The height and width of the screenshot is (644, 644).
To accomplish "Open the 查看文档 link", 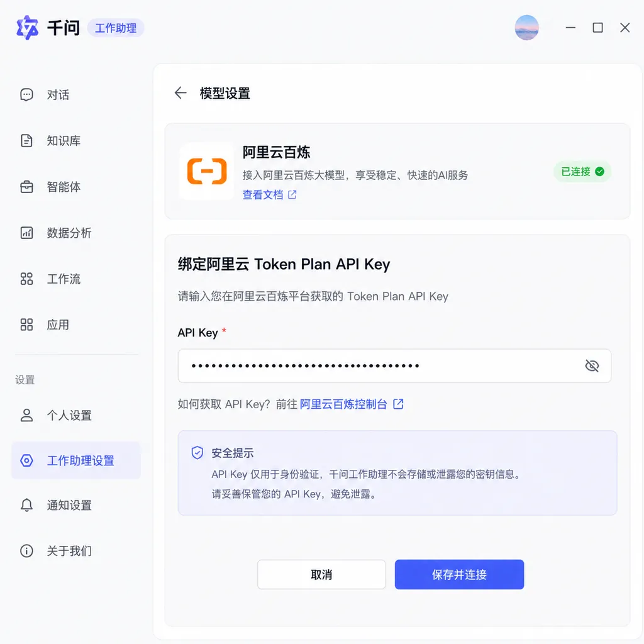I will coord(263,195).
